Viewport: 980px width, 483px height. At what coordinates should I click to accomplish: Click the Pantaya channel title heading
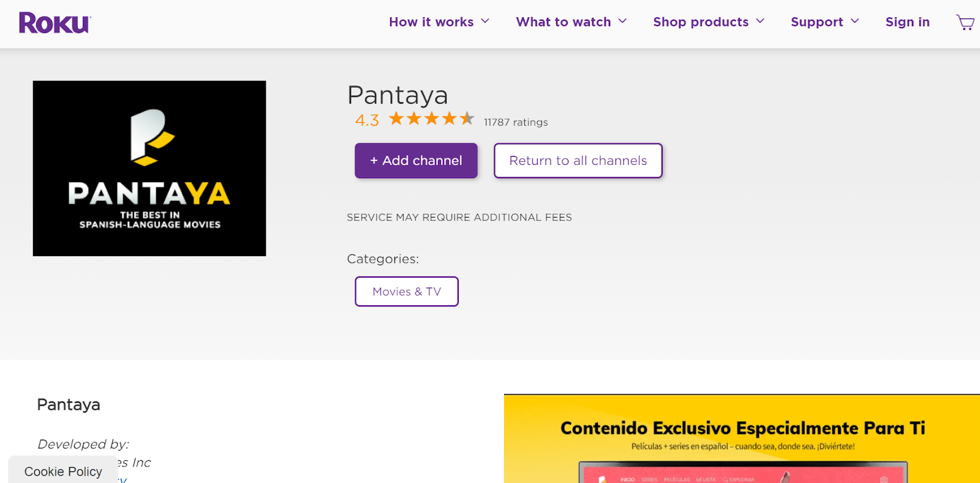(x=398, y=95)
